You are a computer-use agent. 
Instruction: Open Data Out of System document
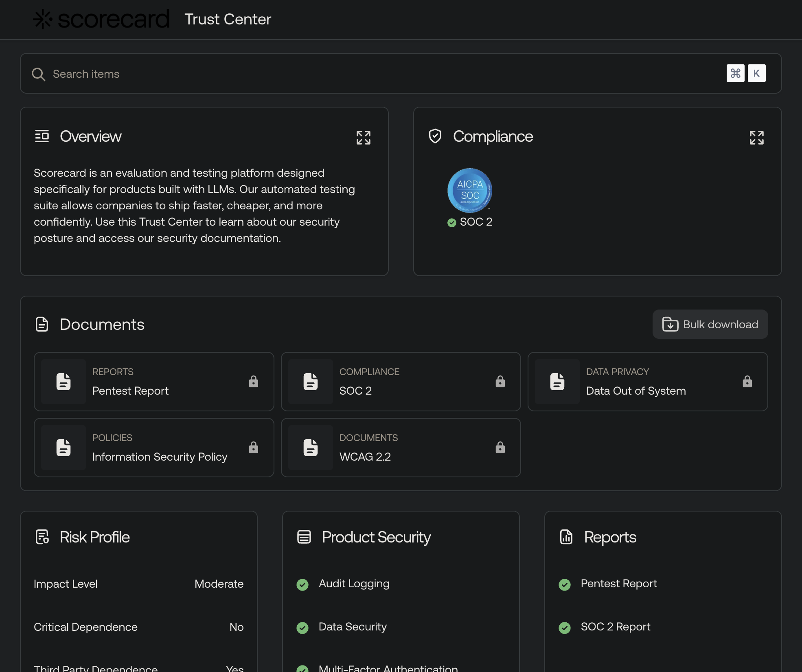pos(648,382)
